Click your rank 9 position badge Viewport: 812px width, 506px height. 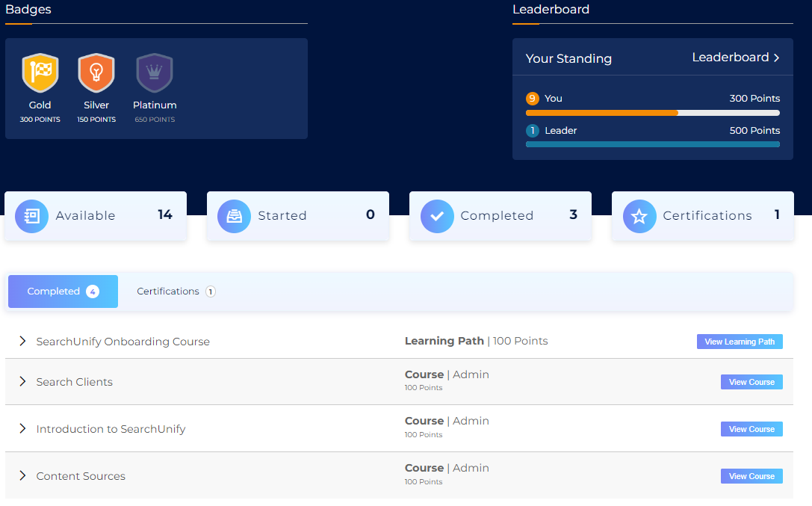click(x=533, y=99)
